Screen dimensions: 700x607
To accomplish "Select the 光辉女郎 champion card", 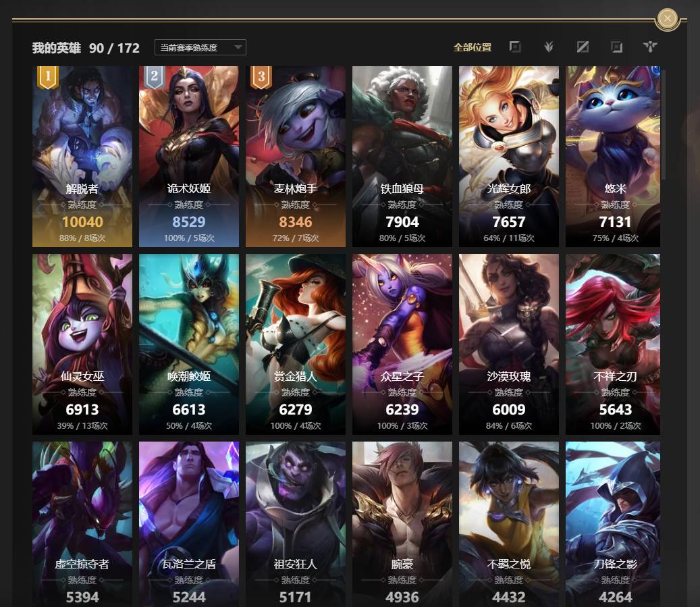I will click(x=509, y=157).
